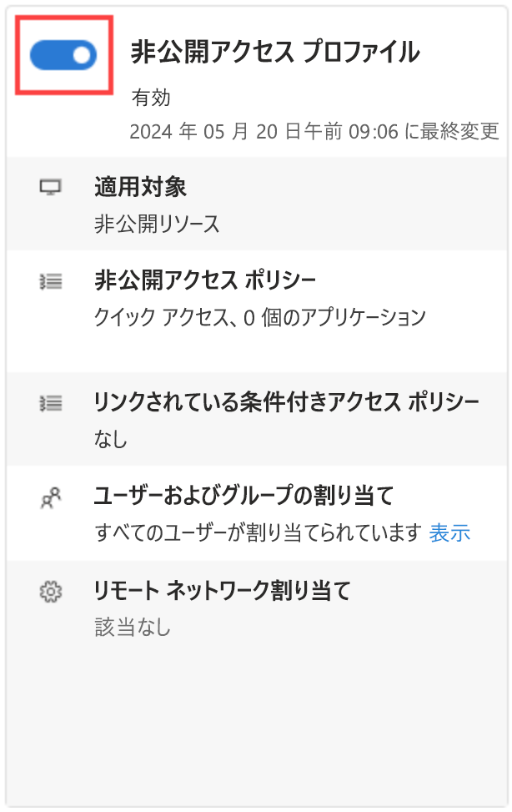Image resolution: width=512 pixels, height=812 pixels.
Task: Click the monitor icon beside 適用対象
Action: pos(52,188)
